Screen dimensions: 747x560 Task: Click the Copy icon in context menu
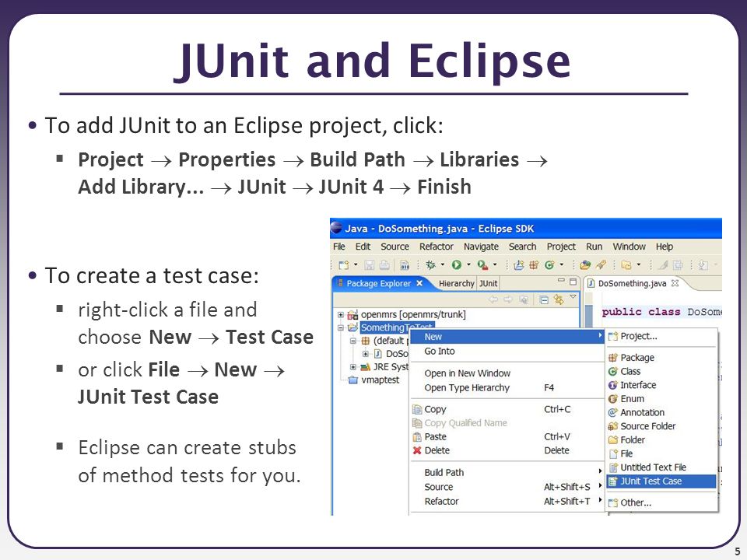(x=417, y=410)
